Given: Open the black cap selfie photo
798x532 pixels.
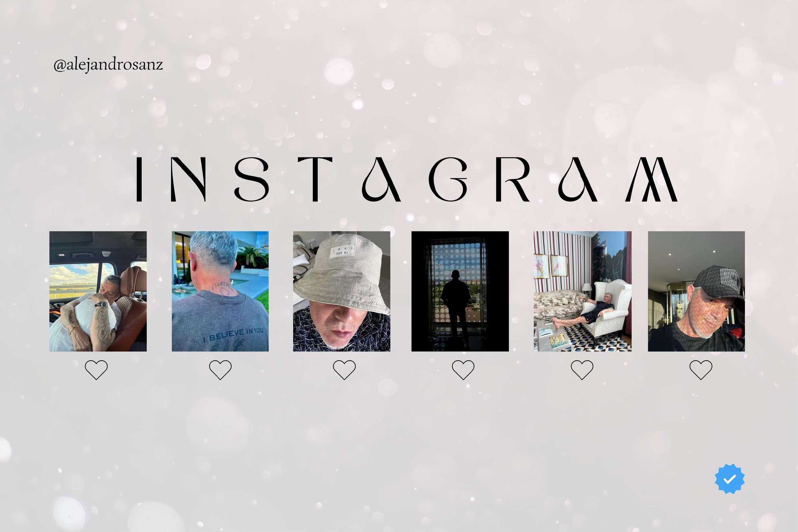Looking at the screenshot, I should click(697, 291).
